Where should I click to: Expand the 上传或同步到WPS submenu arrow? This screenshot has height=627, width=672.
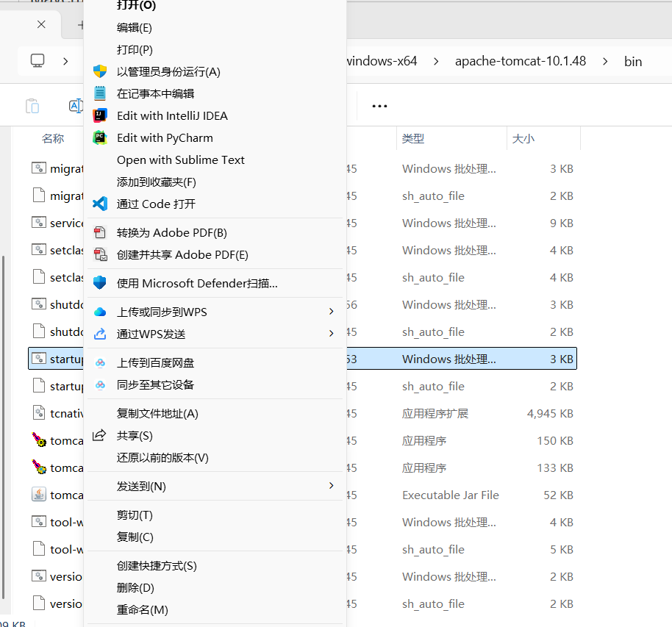[x=332, y=312]
